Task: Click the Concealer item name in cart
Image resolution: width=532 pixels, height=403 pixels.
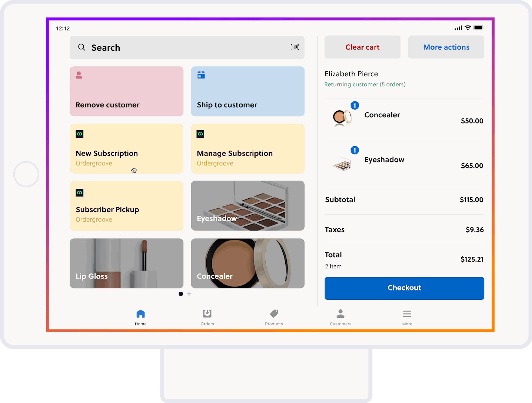Action: coord(382,115)
